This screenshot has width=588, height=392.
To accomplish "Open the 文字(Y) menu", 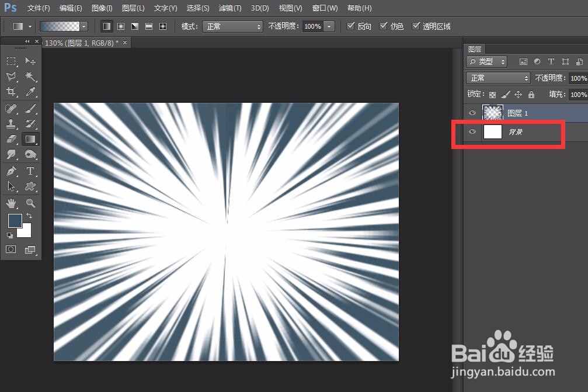I will pyautogui.click(x=165, y=8).
